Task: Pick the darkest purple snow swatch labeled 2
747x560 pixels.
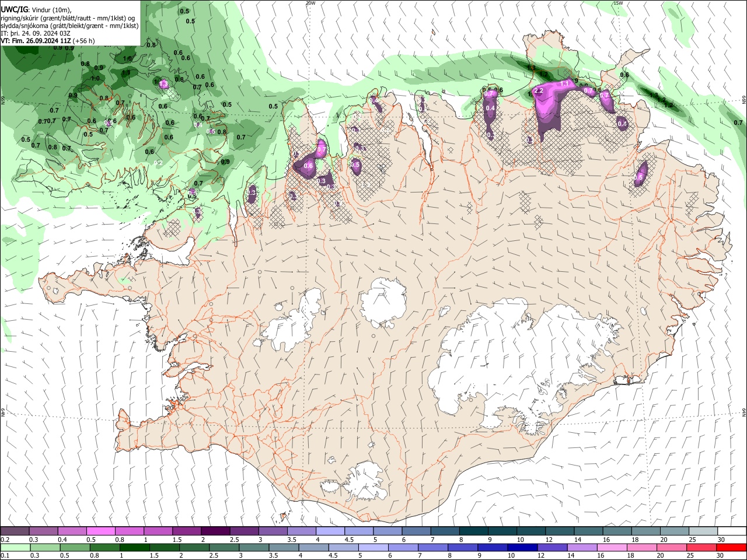Action: (x=215, y=531)
